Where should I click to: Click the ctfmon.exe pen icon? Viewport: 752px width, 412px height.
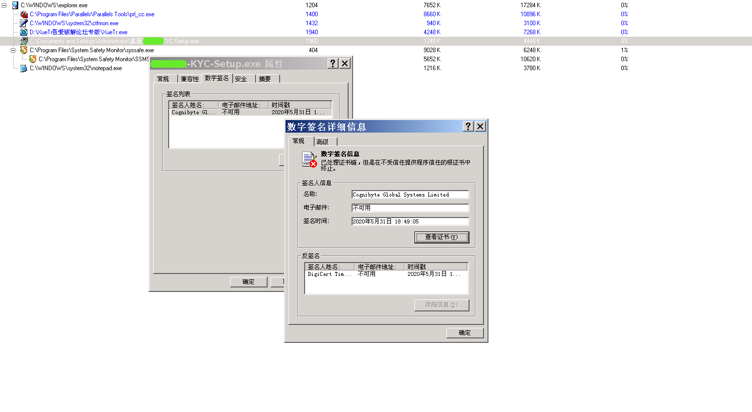point(24,23)
